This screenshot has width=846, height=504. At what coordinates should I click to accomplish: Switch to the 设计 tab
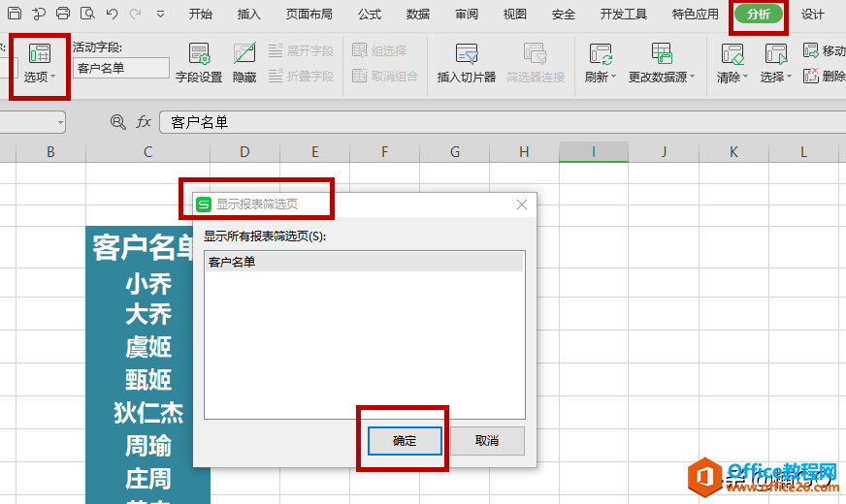click(813, 14)
